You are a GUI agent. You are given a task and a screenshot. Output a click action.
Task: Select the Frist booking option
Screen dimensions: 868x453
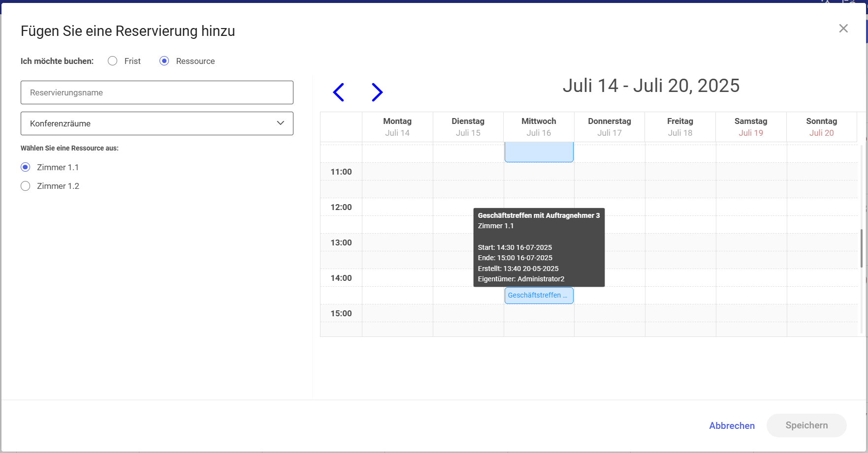(x=113, y=61)
